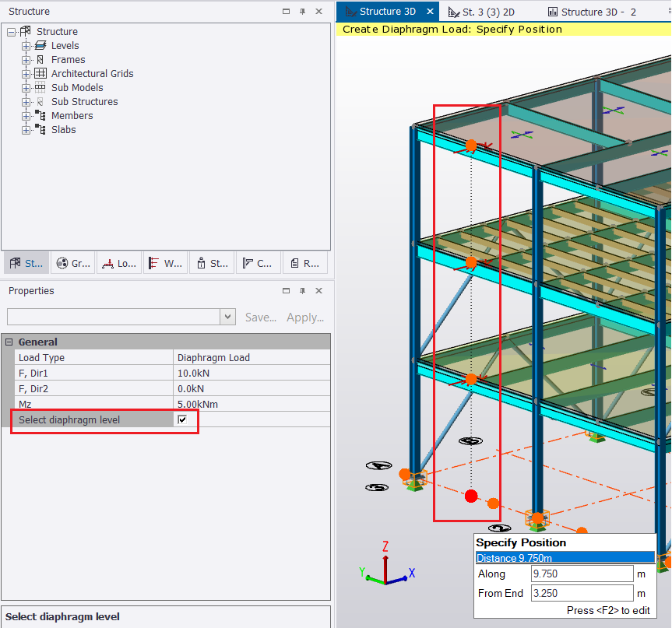Uncheck Select diaphragm level checkbox
The height and width of the screenshot is (628, 672).
(182, 420)
